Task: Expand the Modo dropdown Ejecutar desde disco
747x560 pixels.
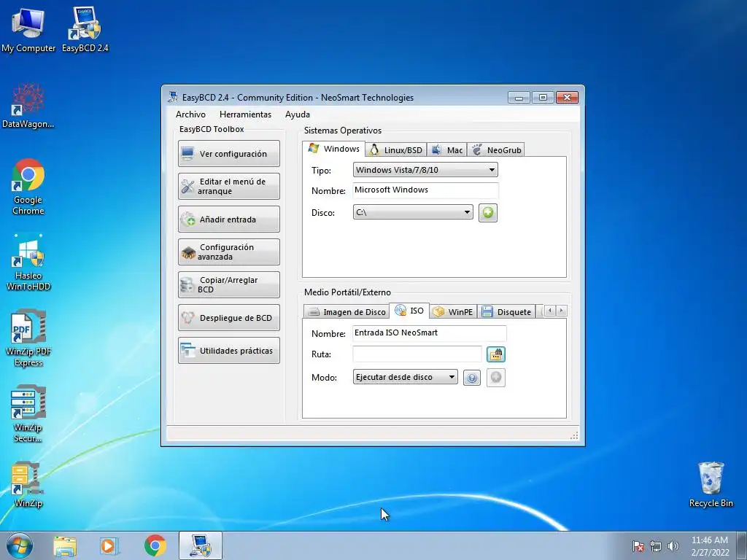Action: 406,377
